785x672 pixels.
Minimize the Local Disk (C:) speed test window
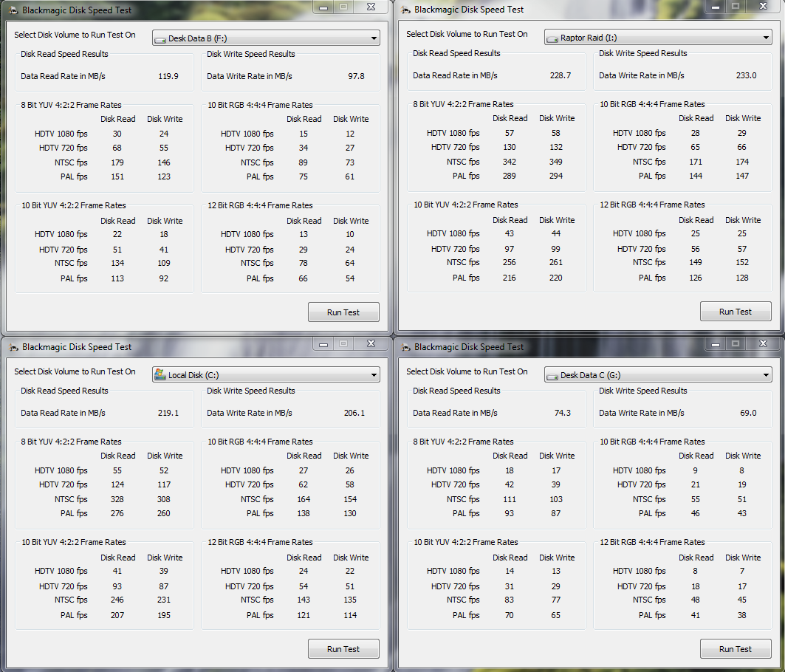(323, 343)
